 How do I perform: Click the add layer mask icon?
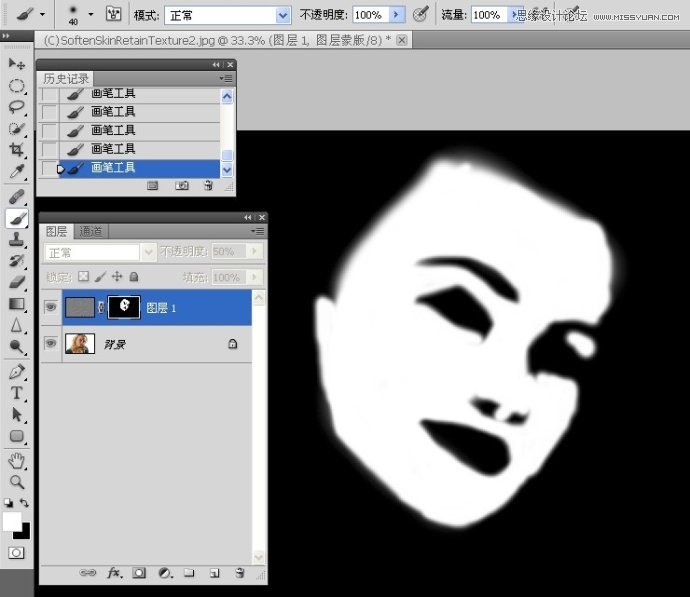click(x=139, y=573)
